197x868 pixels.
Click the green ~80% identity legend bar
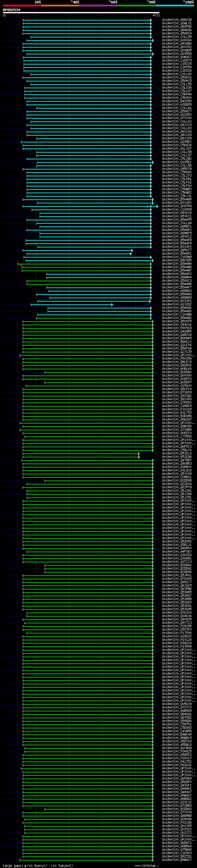pyautogui.click(x=137, y=6)
